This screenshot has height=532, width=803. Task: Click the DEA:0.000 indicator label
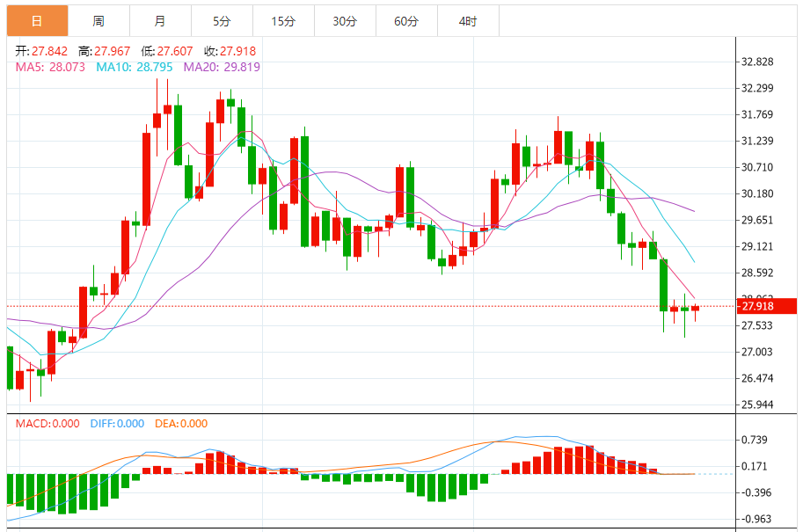pos(181,424)
